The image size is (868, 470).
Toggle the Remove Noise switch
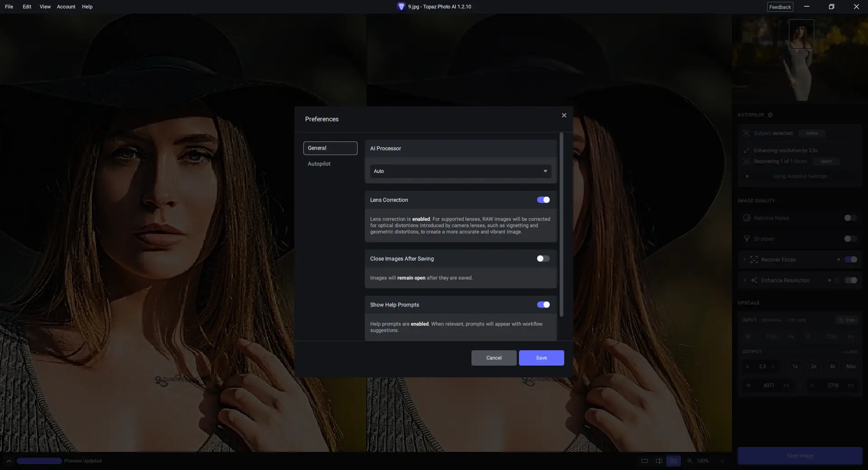point(850,218)
